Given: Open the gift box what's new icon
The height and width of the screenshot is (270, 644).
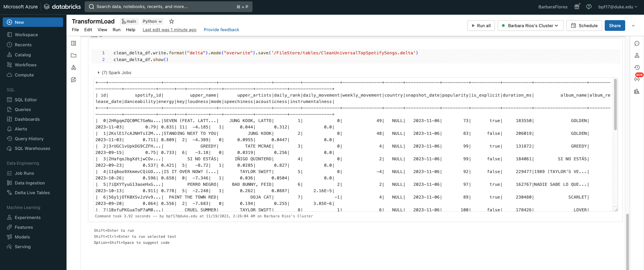Looking at the screenshot, I should click(577, 7).
